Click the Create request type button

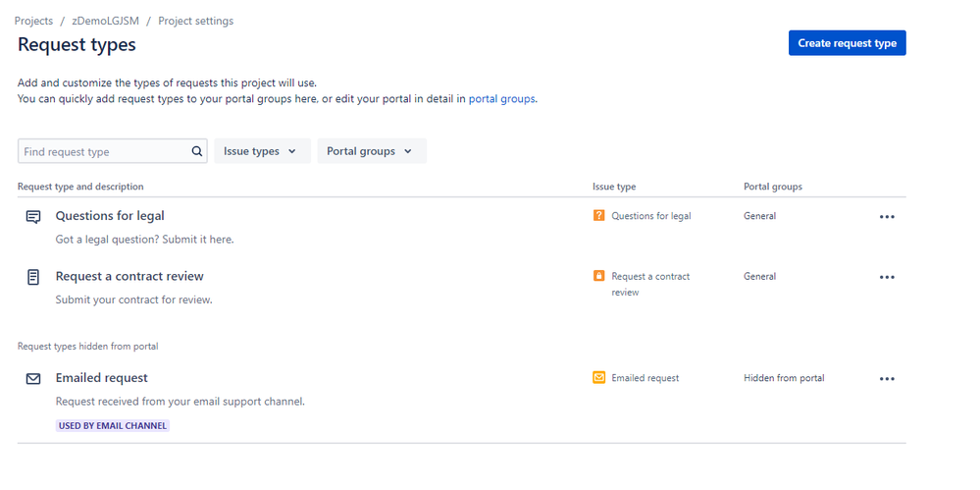coord(847,43)
